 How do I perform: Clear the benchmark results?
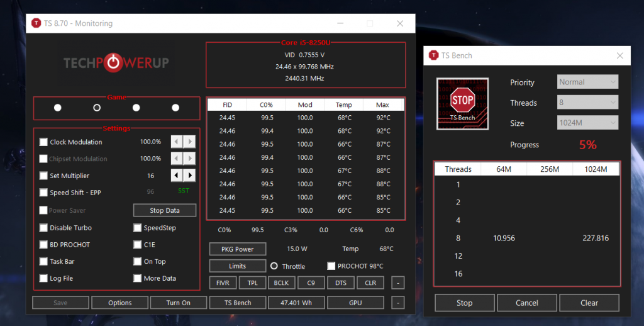click(589, 303)
